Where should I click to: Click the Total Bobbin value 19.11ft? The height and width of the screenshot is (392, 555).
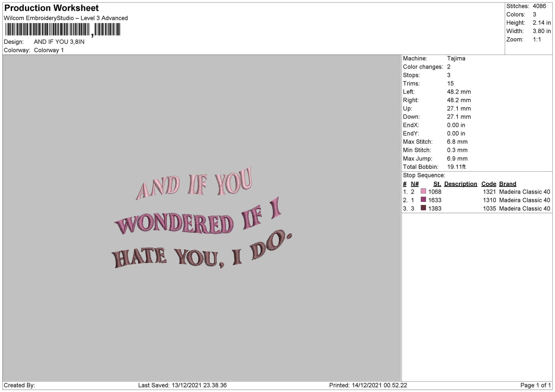click(x=456, y=167)
